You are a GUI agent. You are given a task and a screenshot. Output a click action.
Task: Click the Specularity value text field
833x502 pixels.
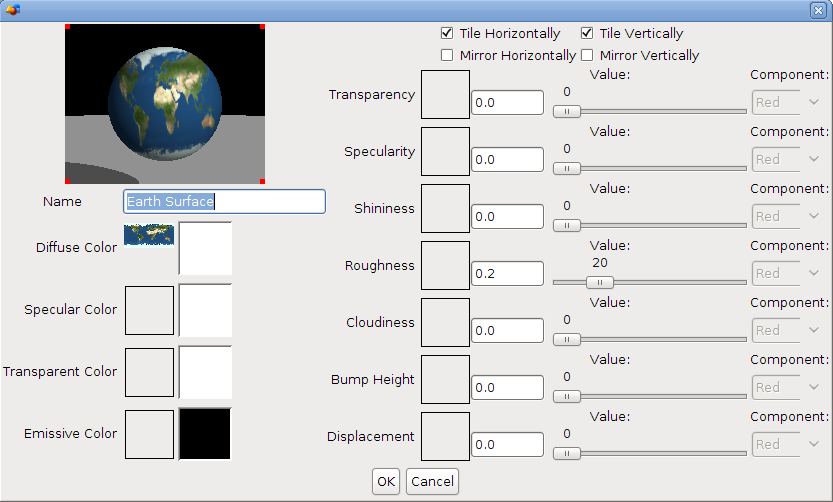pos(507,159)
